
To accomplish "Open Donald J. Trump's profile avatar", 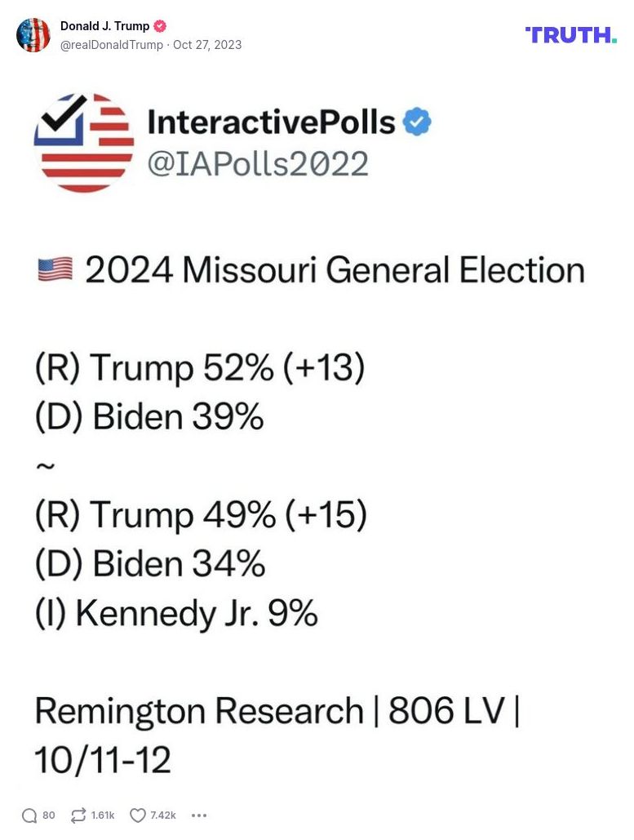I will (x=33, y=35).
